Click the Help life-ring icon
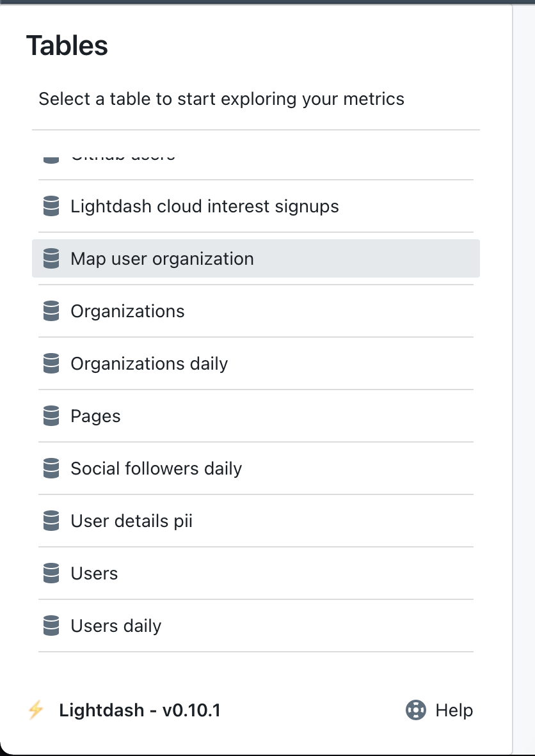 415,710
